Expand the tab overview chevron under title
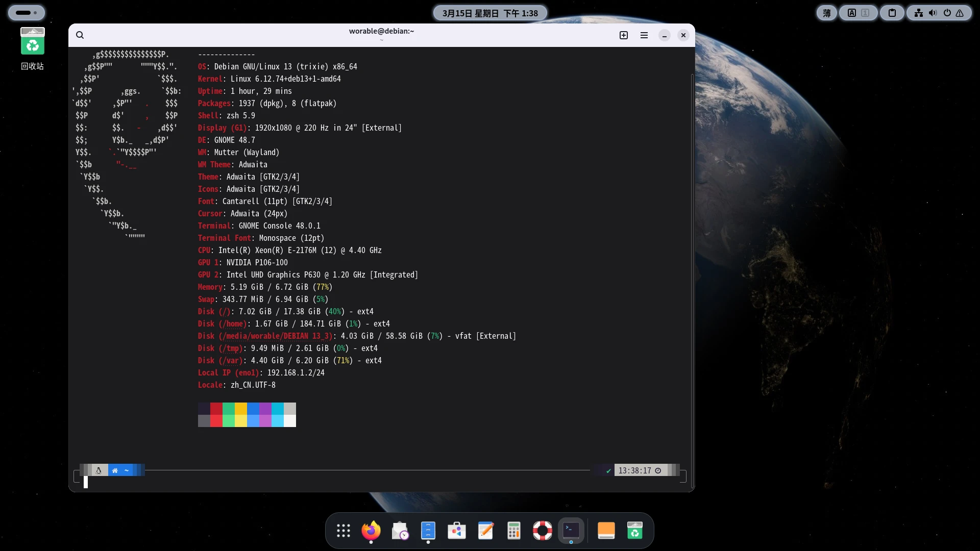980x551 pixels. click(x=381, y=40)
